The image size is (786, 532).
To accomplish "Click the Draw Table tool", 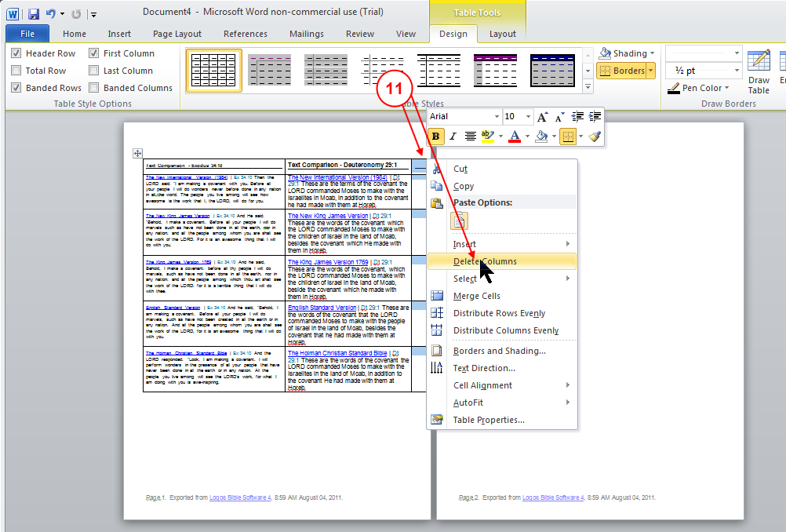I will tap(759, 71).
